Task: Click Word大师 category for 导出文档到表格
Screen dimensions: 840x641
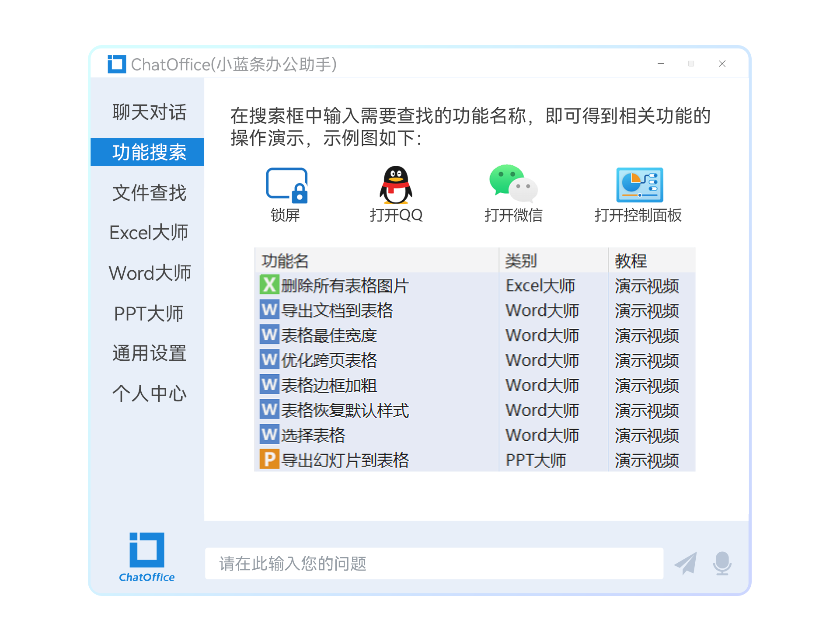Action: pyautogui.click(x=542, y=311)
